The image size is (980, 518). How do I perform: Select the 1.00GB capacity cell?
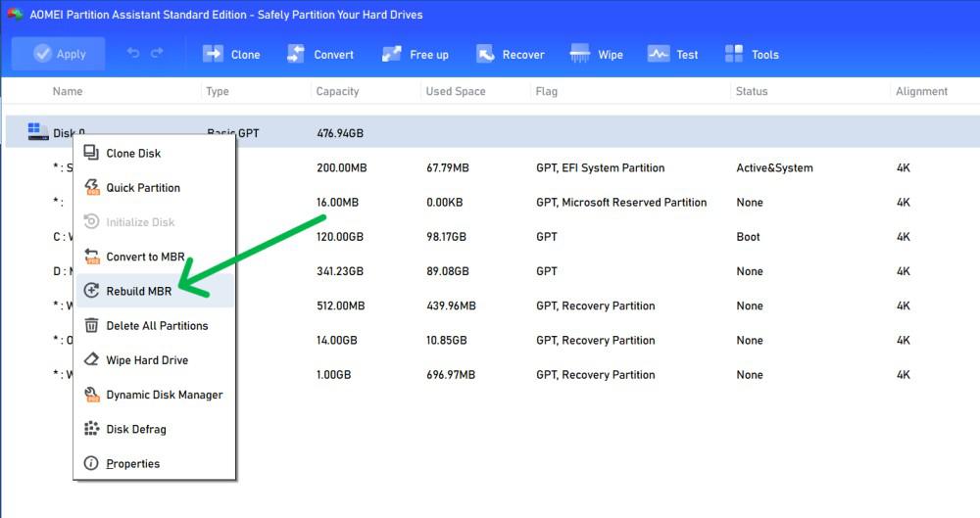tap(334, 374)
